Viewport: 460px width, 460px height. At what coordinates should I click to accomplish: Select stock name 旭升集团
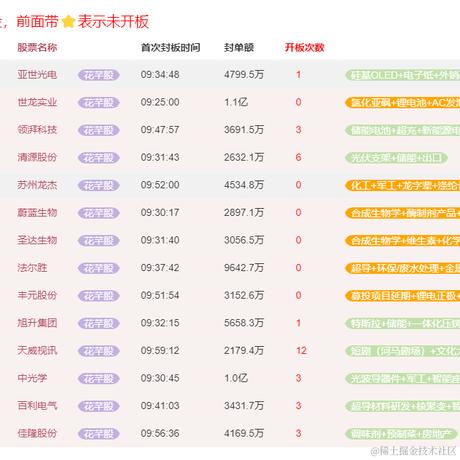(37, 323)
